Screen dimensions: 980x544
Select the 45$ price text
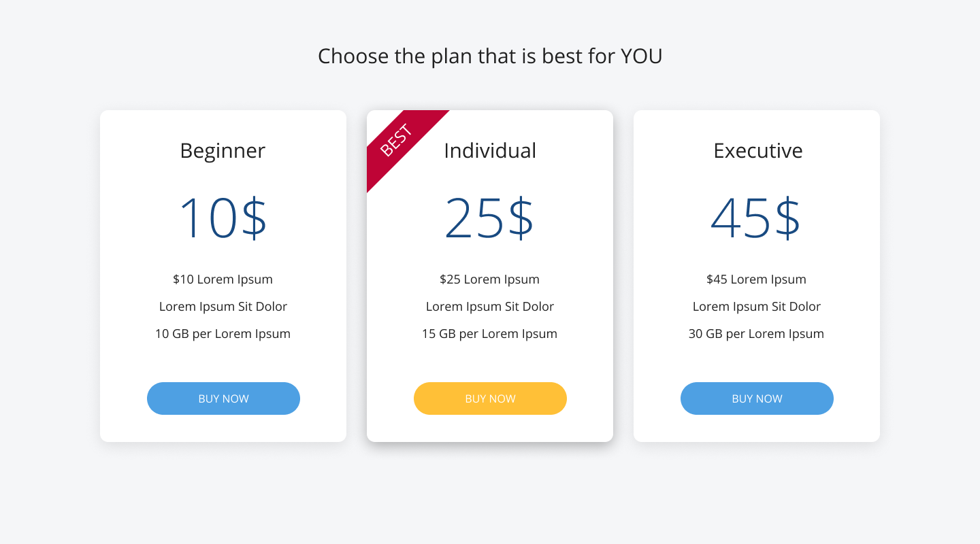click(x=757, y=219)
